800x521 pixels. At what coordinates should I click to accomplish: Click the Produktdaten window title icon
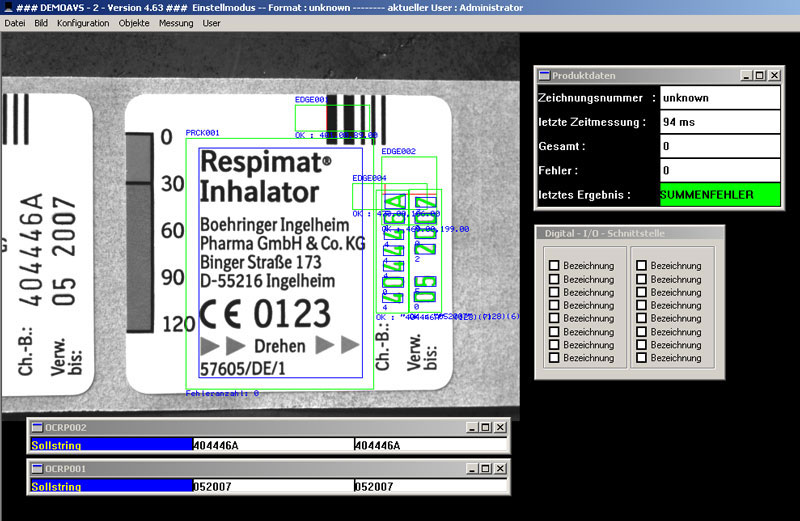coord(544,75)
